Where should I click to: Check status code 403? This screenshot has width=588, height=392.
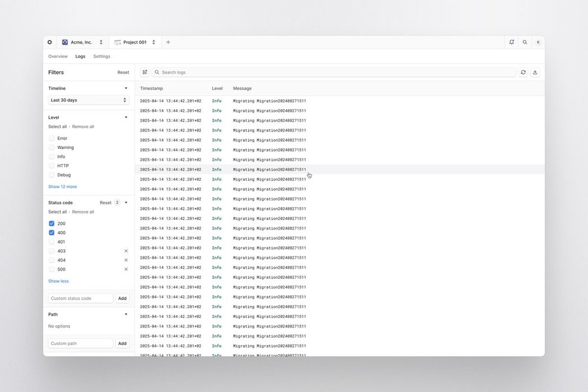click(52, 251)
